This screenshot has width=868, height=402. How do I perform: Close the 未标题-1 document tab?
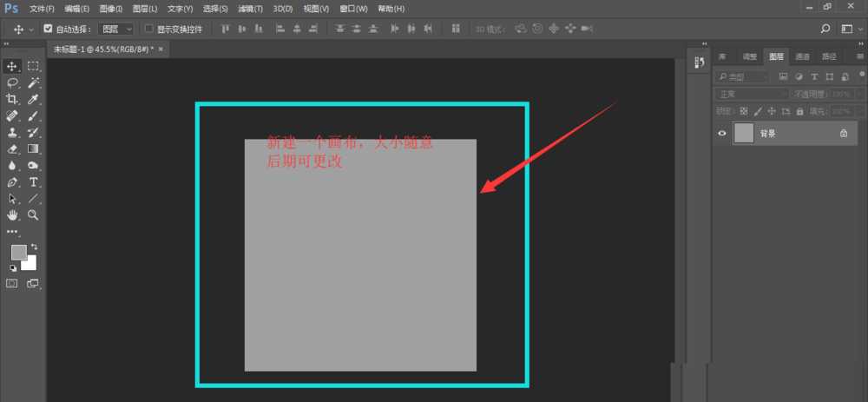pos(161,49)
